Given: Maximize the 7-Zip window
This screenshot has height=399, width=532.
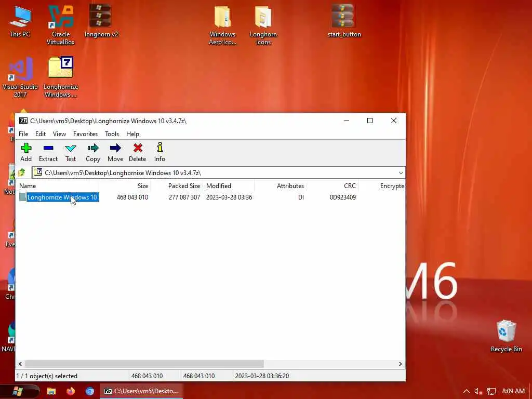Looking at the screenshot, I should point(370,121).
